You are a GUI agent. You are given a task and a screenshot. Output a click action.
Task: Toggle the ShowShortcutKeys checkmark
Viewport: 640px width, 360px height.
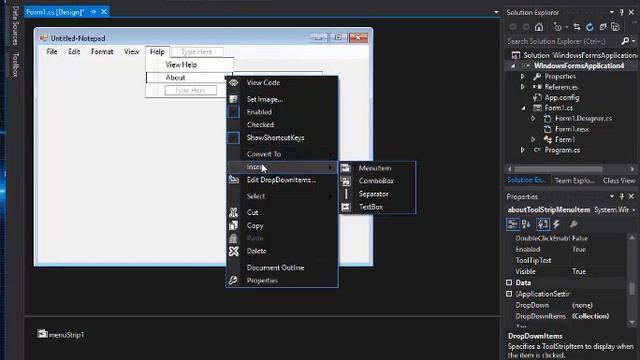[233, 138]
